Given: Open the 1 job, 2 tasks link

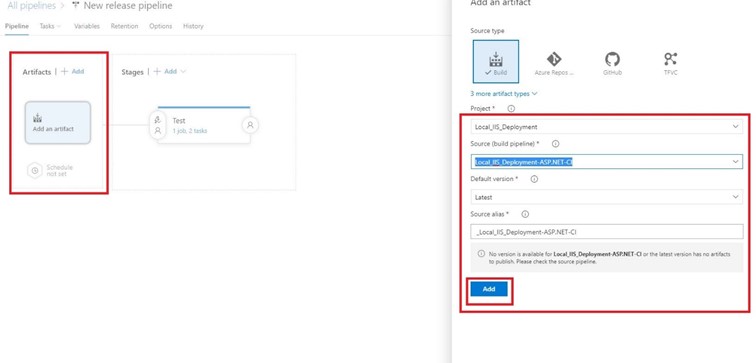Looking at the screenshot, I should [190, 131].
